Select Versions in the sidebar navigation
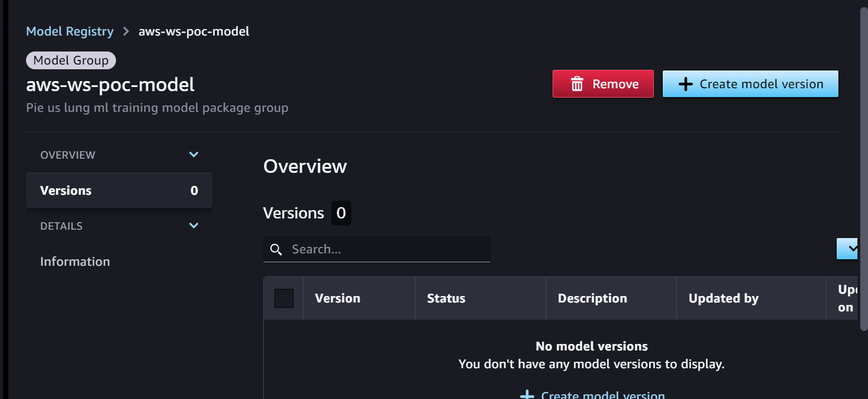 pyautogui.click(x=66, y=190)
